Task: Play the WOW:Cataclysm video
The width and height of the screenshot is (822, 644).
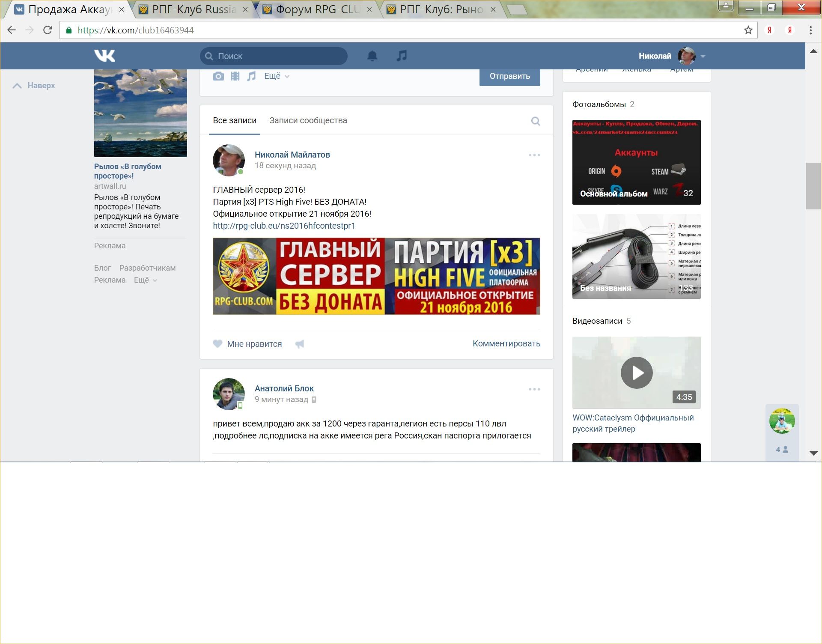Action: click(637, 373)
